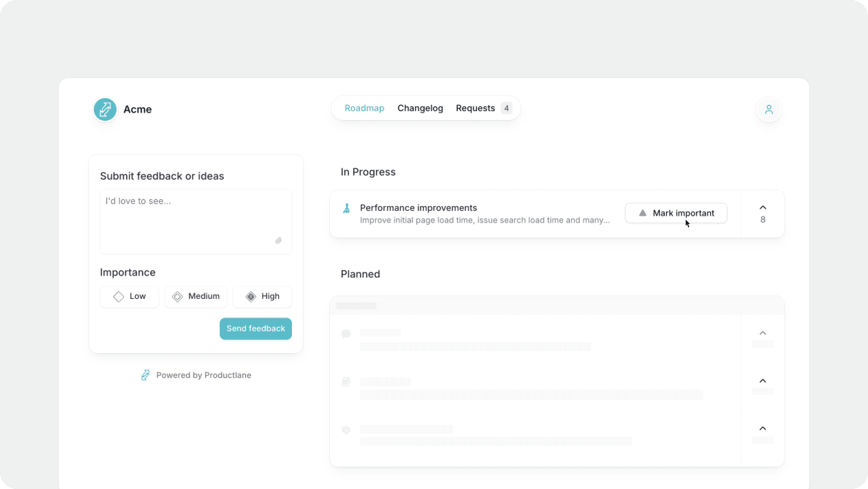Click the first Planned item upvote chevron
The height and width of the screenshot is (489, 868).
coord(763,333)
